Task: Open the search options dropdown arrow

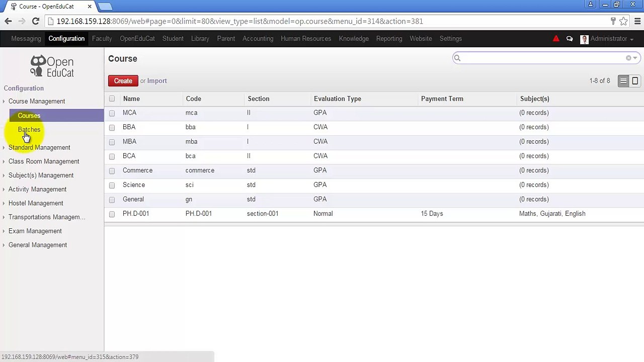Action: pyautogui.click(x=635, y=58)
